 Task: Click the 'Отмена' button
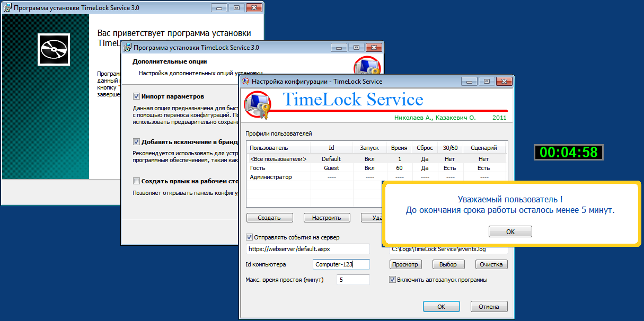pos(489,307)
